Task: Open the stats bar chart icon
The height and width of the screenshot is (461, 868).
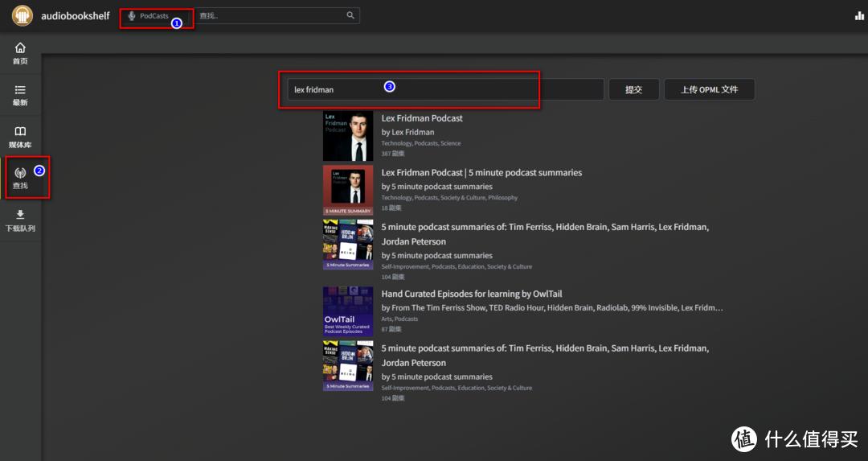Action: click(x=859, y=16)
